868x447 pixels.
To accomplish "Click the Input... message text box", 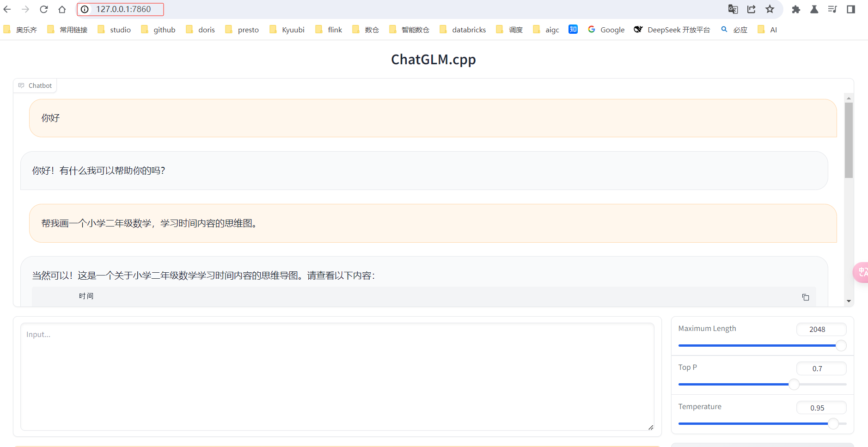I will pos(337,377).
